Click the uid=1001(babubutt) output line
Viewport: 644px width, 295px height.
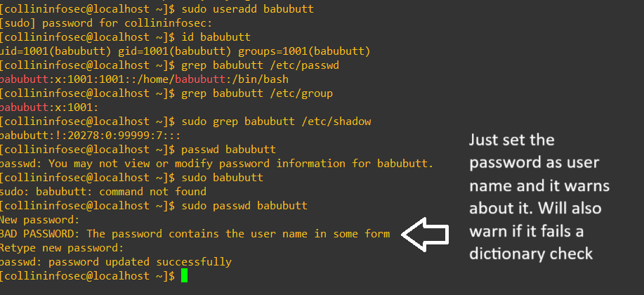pos(185,51)
